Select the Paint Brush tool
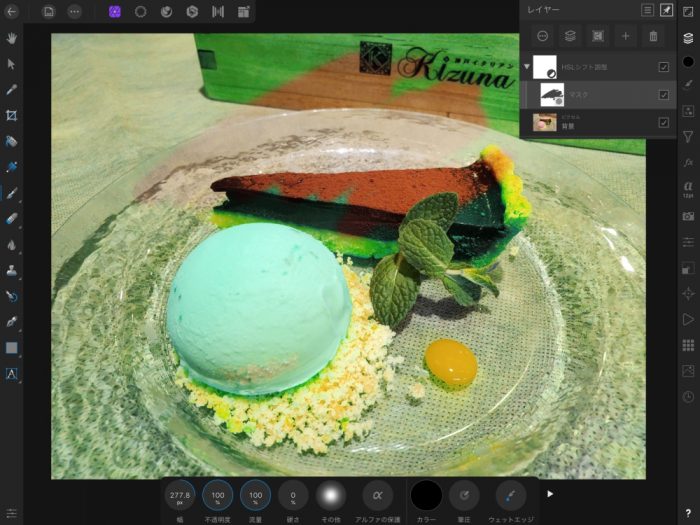Image resolution: width=700 pixels, height=525 pixels. [12, 193]
